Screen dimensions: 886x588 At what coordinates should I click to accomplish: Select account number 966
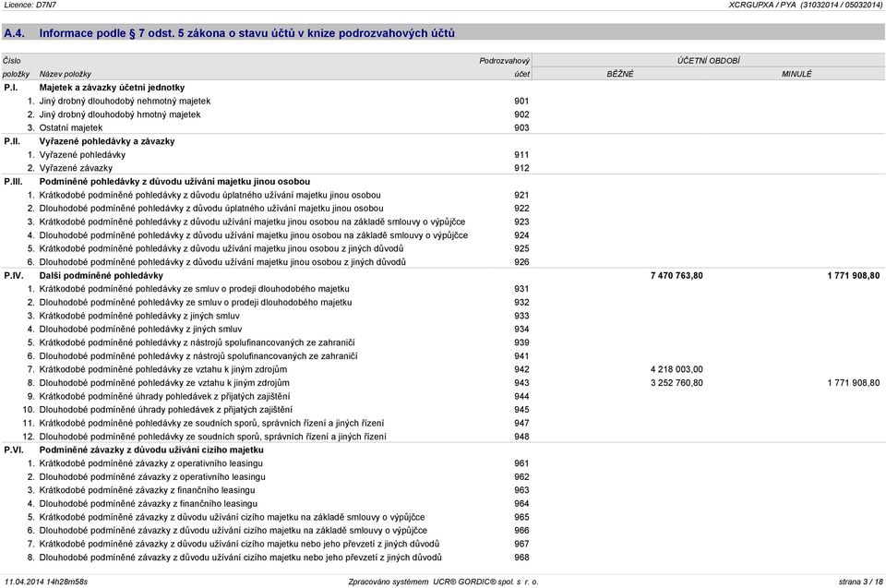coord(521,531)
